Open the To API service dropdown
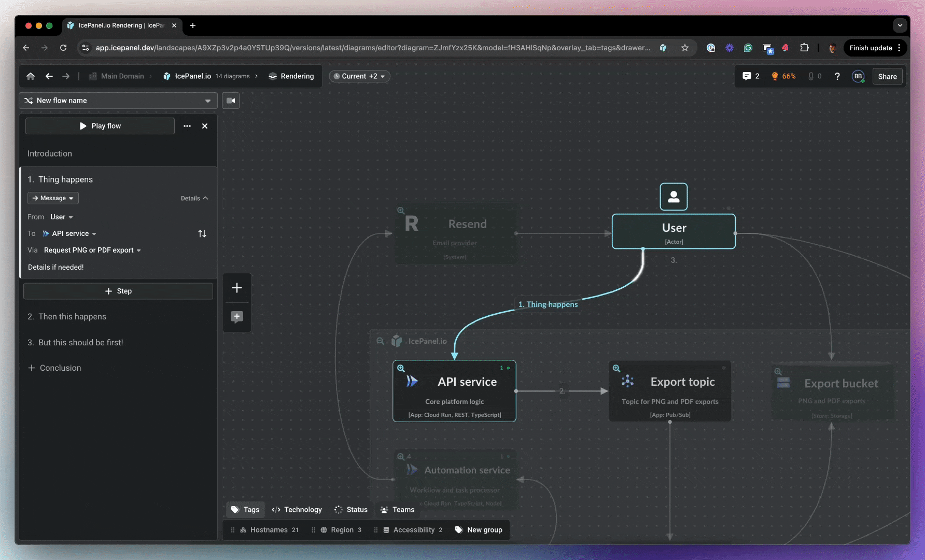This screenshot has width=925, height=560. [x=70, y=234]
